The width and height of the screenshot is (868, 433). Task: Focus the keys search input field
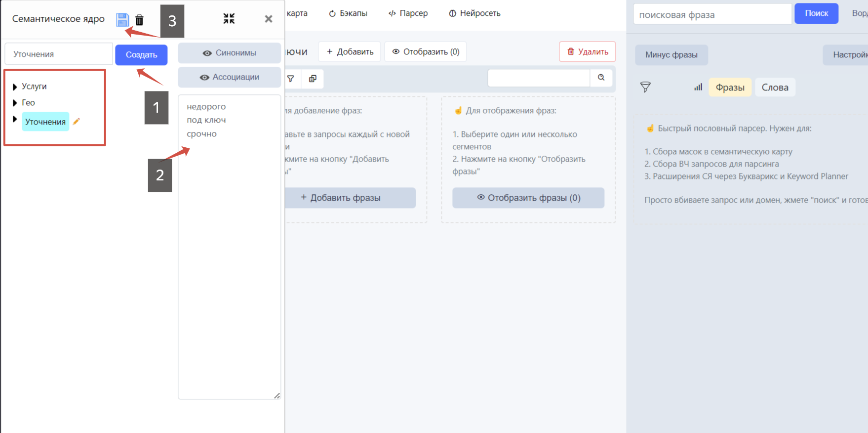[x=539, y=78]
